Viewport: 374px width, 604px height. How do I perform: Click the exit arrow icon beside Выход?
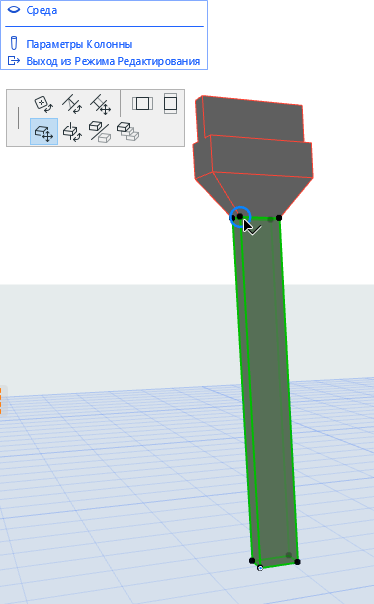click(14, 60)
